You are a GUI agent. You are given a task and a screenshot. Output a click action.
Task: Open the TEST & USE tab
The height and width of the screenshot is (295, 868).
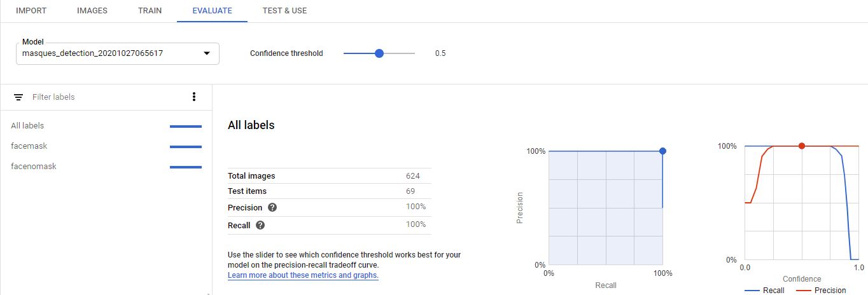click(x=284, y=11)
